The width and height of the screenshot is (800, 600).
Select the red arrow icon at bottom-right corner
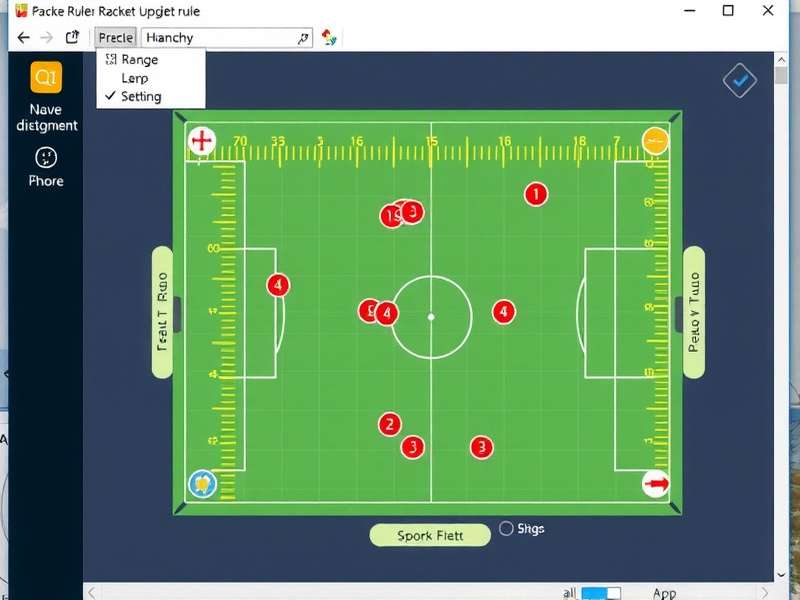click(655, 484)
